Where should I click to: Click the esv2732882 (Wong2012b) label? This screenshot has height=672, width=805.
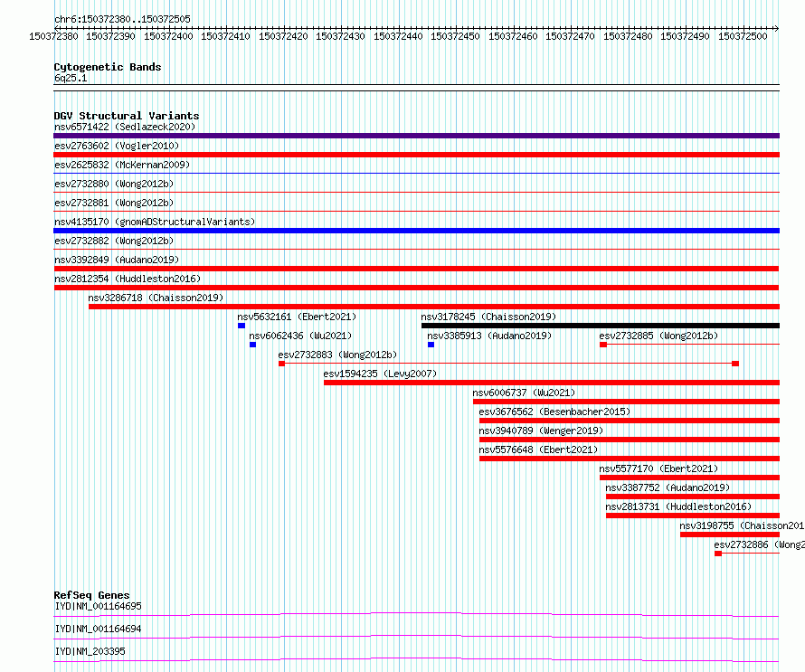[x=114, y=241]
